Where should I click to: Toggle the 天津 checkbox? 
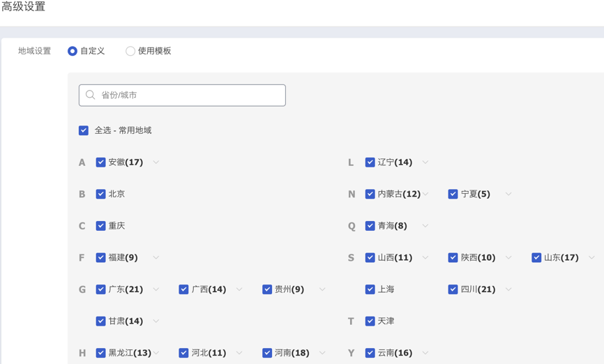pyautogui.click(x=370, y=321)
